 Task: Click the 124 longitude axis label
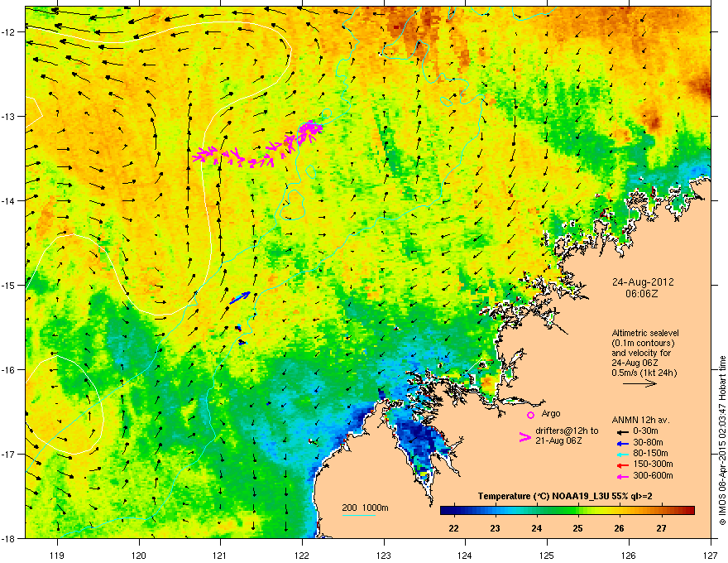pos(465,555)
